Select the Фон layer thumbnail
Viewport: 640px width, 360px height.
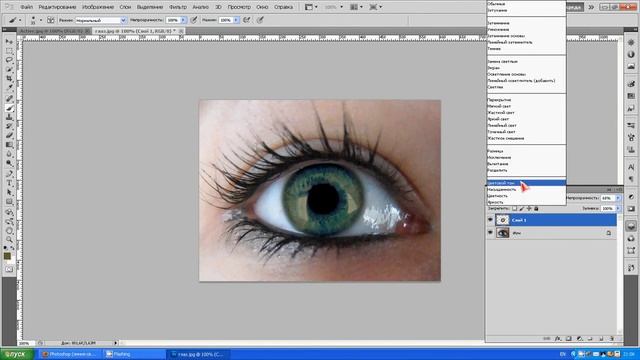[x=502, y=233]
